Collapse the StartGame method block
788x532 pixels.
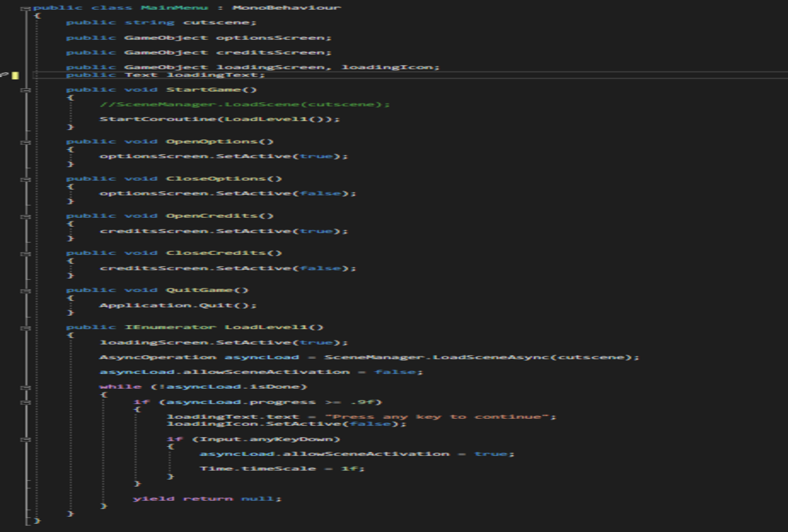[27, 90]
